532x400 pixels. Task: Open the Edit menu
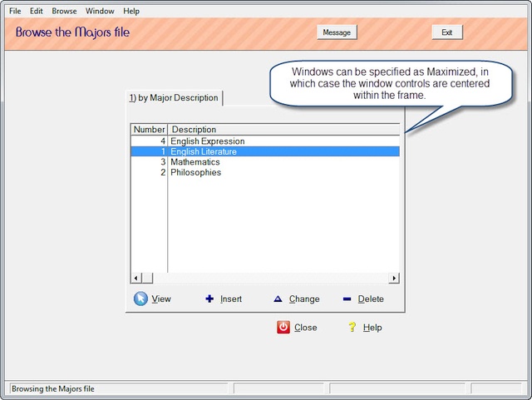[x=37, y=12]
